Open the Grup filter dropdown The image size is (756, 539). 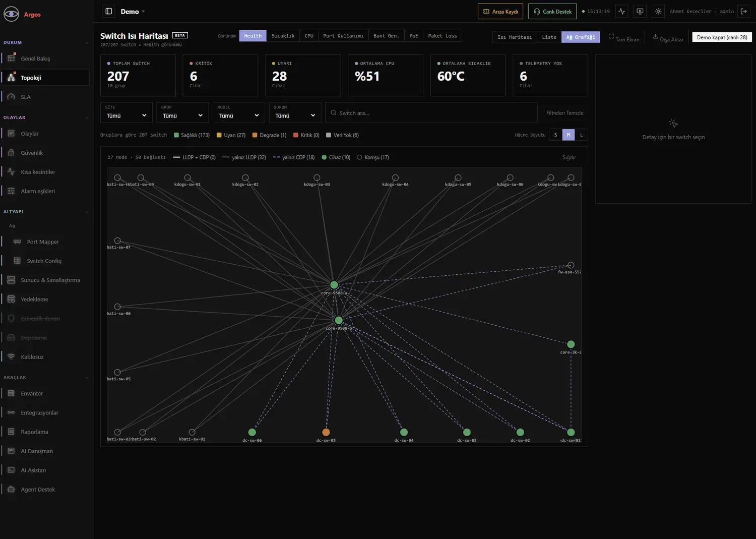(x=182, y=112)
